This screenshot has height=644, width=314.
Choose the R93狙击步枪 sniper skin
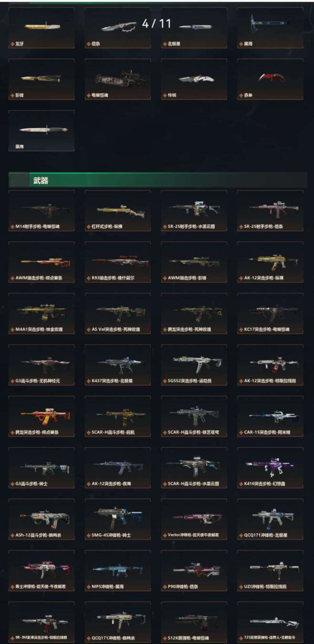click(x=118, y=262)
